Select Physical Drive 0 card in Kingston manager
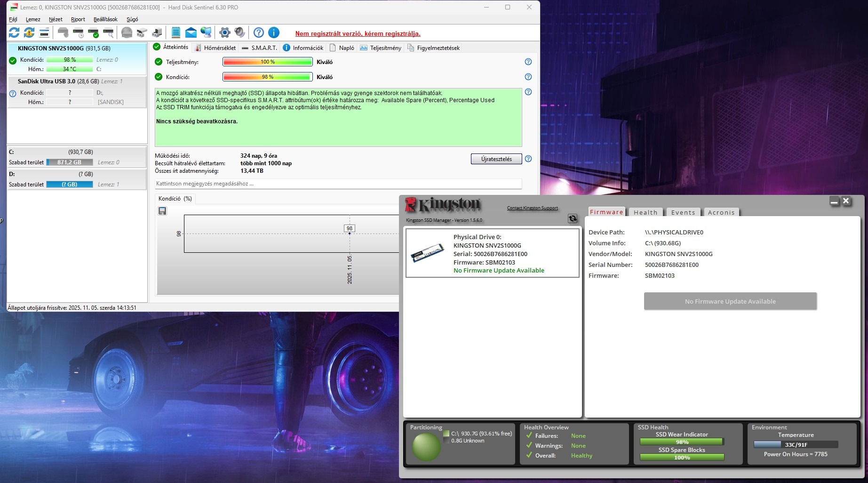 point(493,253)
